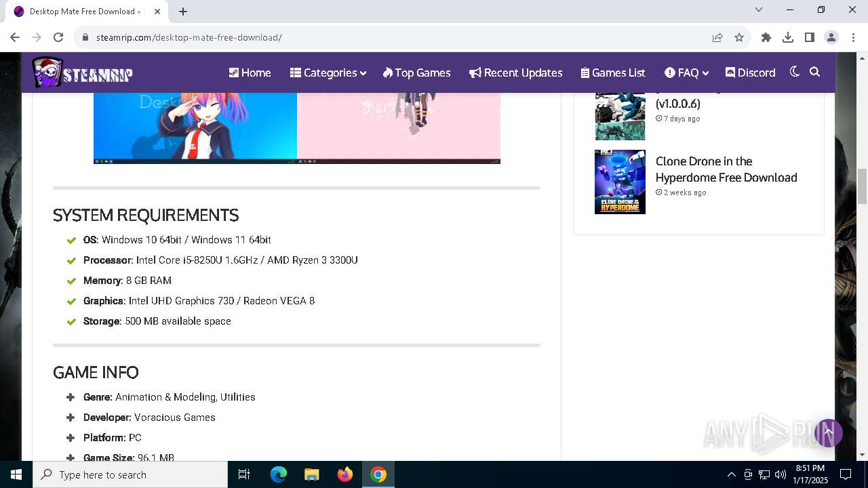Expand the FAQ dropdown menu

coord(686,73)
